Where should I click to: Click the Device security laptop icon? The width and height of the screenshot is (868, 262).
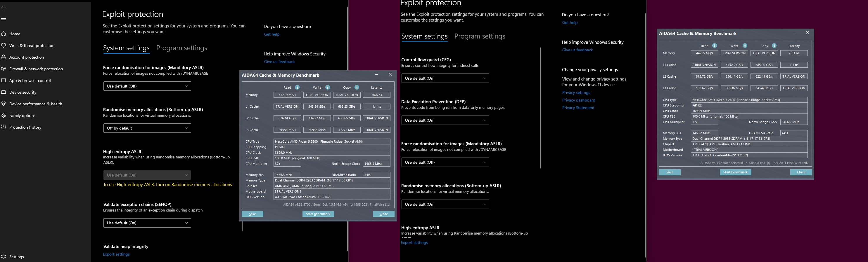coord(4,92)
